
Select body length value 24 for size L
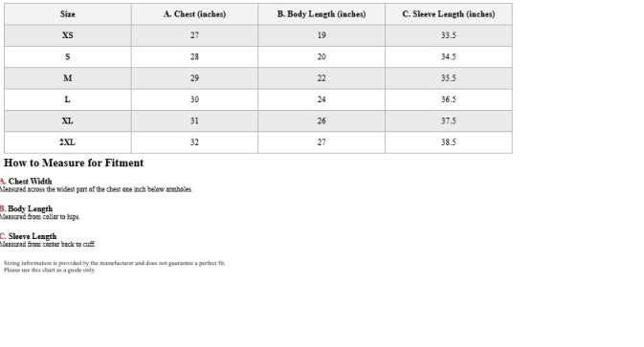(322, 99)
